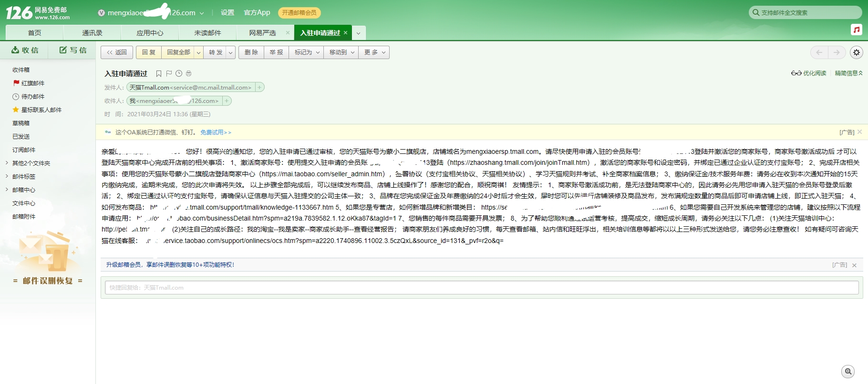Switch to the 网易严选 tab

coord(262,33)
